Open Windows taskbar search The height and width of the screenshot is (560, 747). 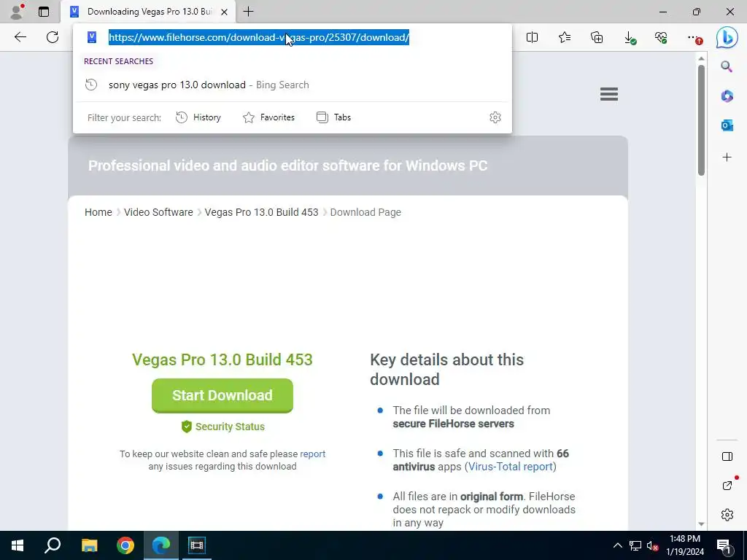click(53, 545)
